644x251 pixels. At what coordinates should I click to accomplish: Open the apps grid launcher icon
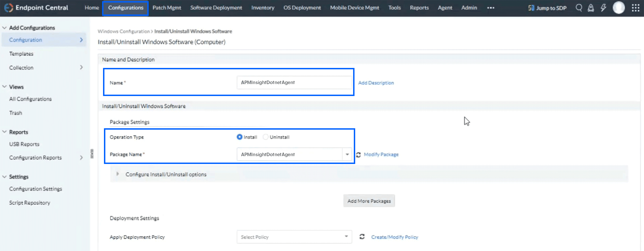tap(635, 8)
